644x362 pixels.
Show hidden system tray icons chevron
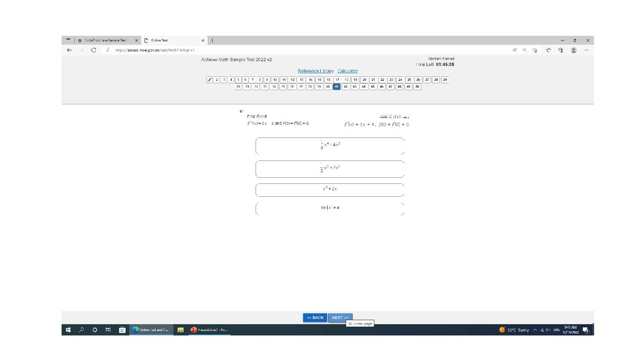pos(535,330)
